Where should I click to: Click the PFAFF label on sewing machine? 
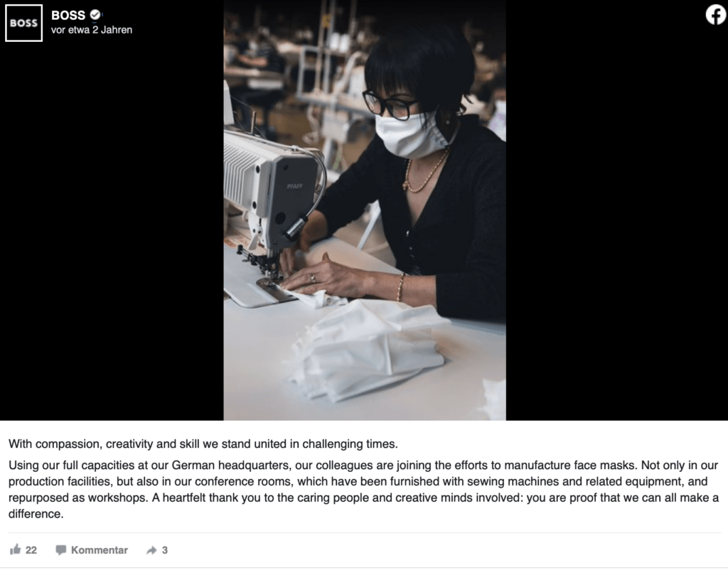pyautogui.click(x=295, y=186)
